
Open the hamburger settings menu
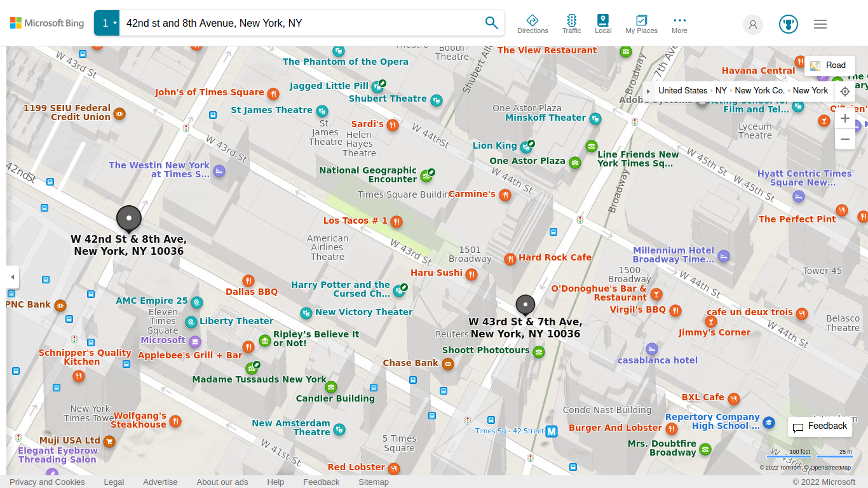(x=820, y=24)
